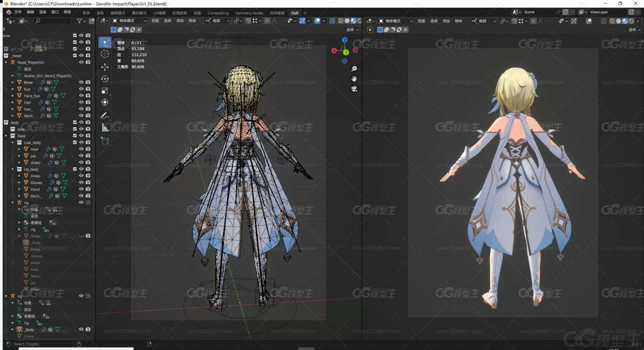
Task: Switch right viewport to material preview shading
Action: click(625, 21)
